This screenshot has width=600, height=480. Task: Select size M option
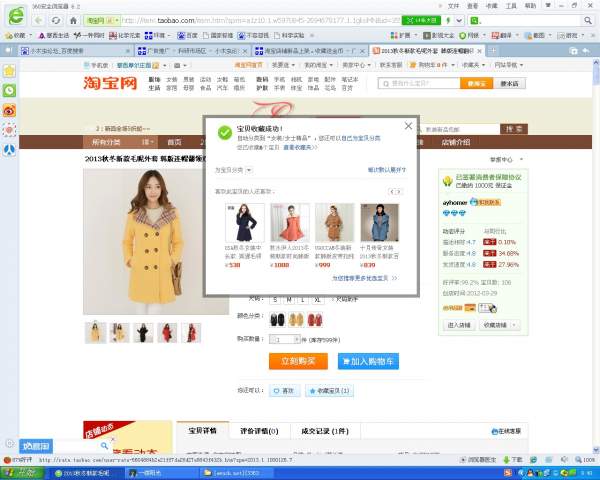289,299
